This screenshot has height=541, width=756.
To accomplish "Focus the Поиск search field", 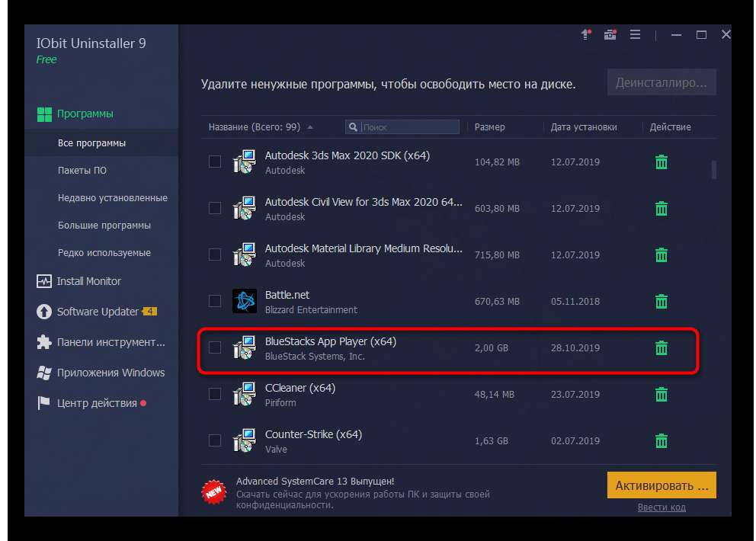I will (408, 127).
